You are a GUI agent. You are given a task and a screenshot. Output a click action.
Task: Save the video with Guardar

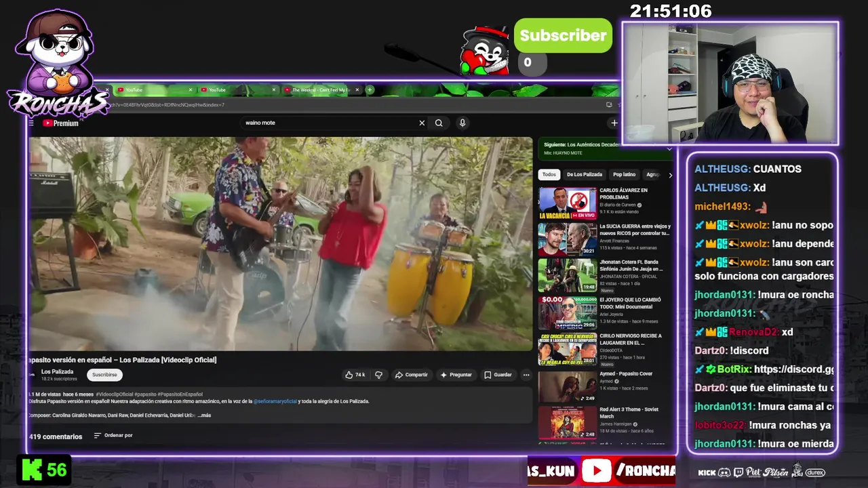pos(498,375)
